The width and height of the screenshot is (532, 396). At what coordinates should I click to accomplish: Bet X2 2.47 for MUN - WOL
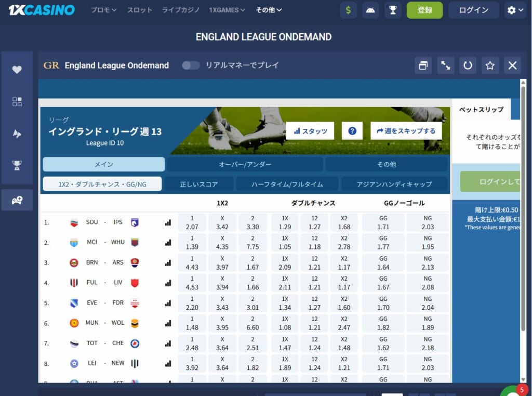(344, 323)
